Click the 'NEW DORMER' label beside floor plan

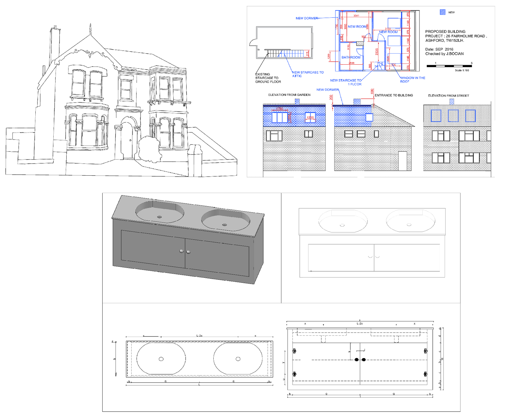point(307,18)
